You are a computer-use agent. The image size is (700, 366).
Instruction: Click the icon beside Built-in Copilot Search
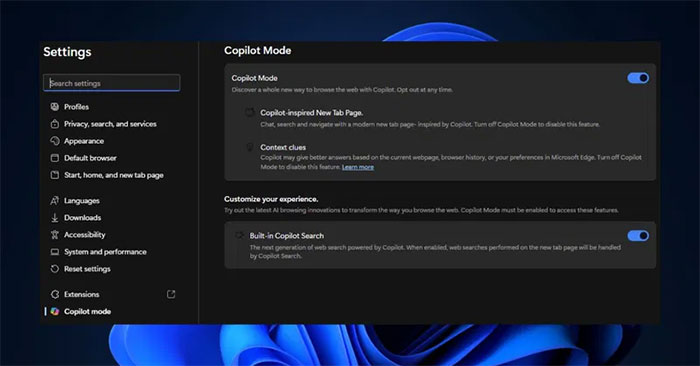[x=239, y=235]
